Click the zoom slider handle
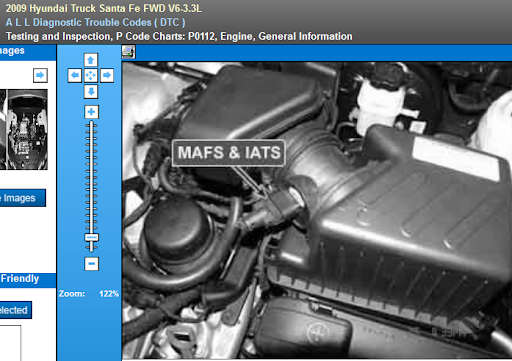Screen dimensions: 512x361 91,237
